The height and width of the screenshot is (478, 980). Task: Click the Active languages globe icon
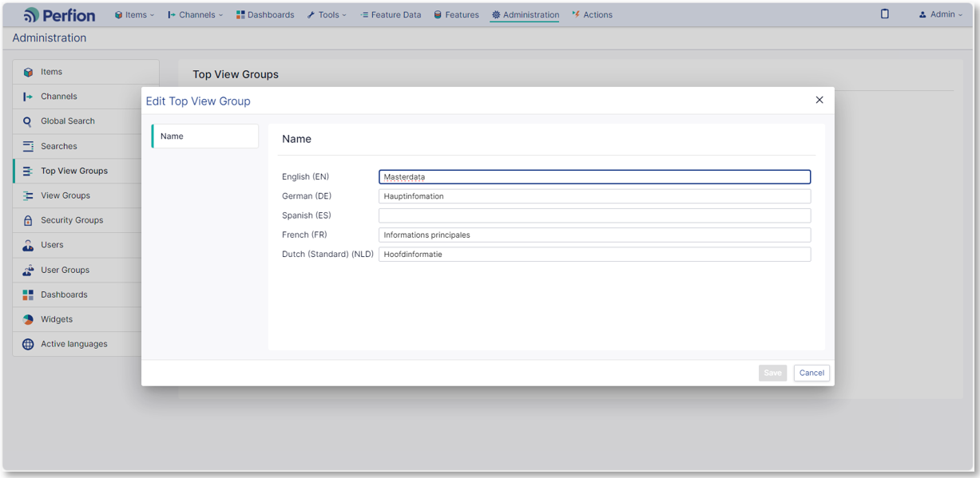[28, 344]
